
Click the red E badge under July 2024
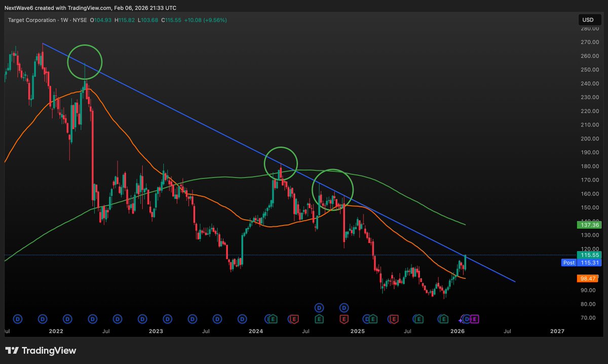(294, 319)
